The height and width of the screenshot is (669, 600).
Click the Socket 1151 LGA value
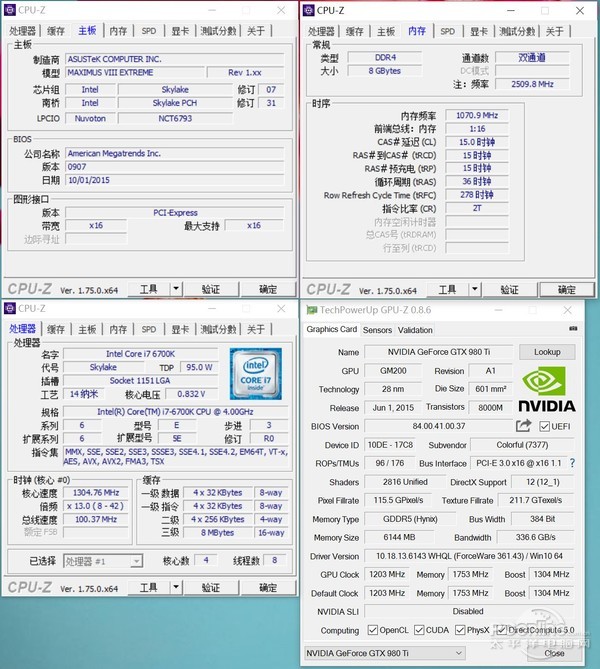pos(140,380)
